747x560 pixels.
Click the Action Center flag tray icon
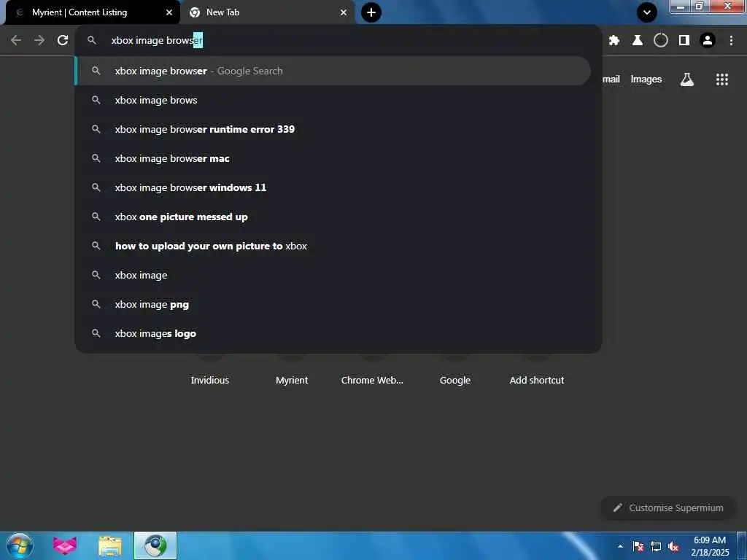[x=638, y=546]
